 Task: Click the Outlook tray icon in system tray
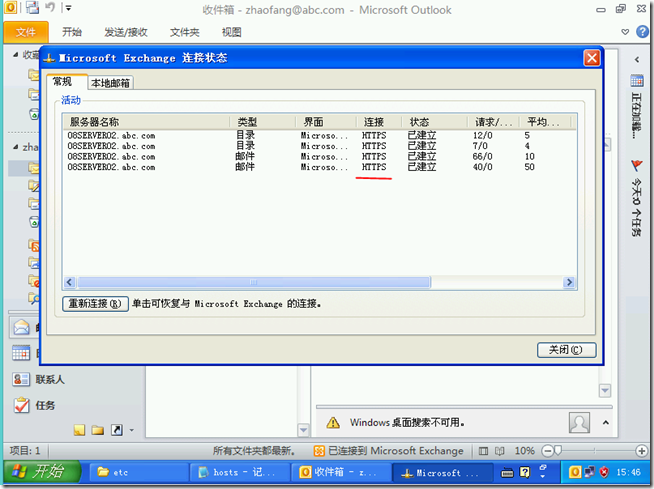pyautogui.click(x=575, y=472)
